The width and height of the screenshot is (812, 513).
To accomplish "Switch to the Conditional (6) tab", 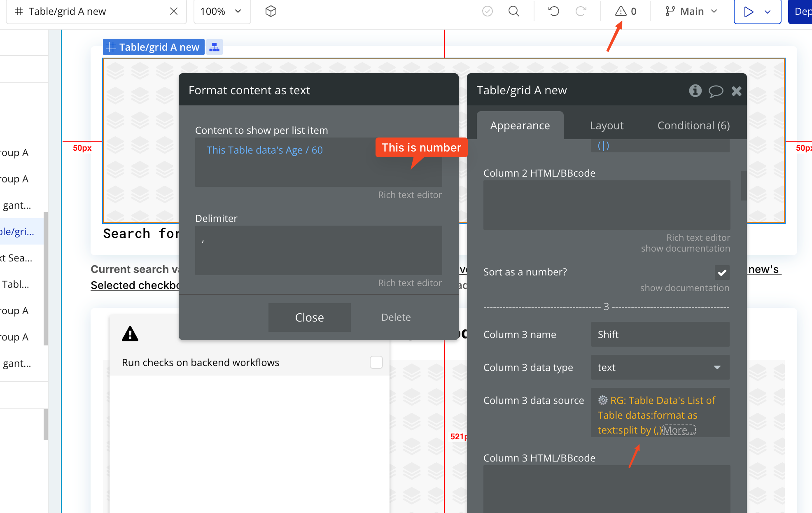I will pos(693,125).
